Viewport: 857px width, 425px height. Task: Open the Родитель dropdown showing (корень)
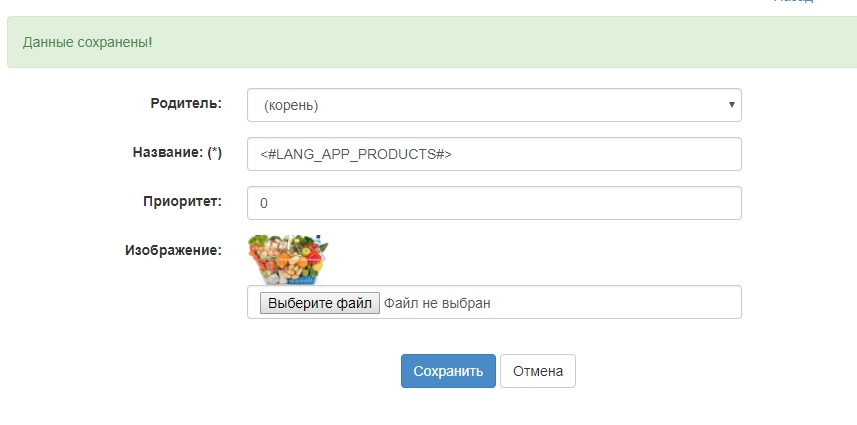(493, 105)
